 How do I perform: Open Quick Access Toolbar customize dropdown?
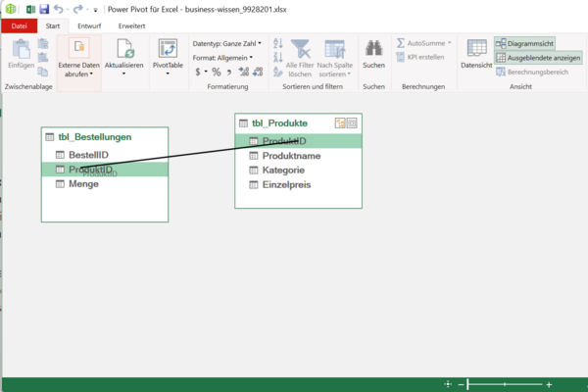[96, 10]
